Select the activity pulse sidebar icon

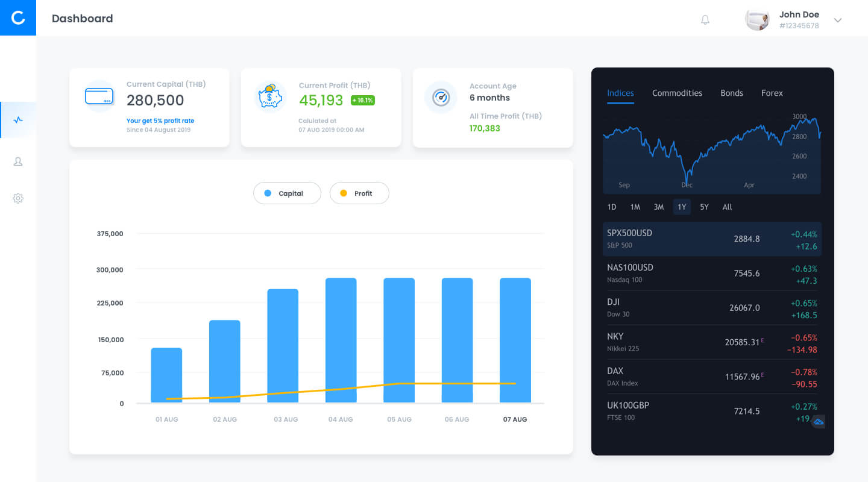click(18, 120)
